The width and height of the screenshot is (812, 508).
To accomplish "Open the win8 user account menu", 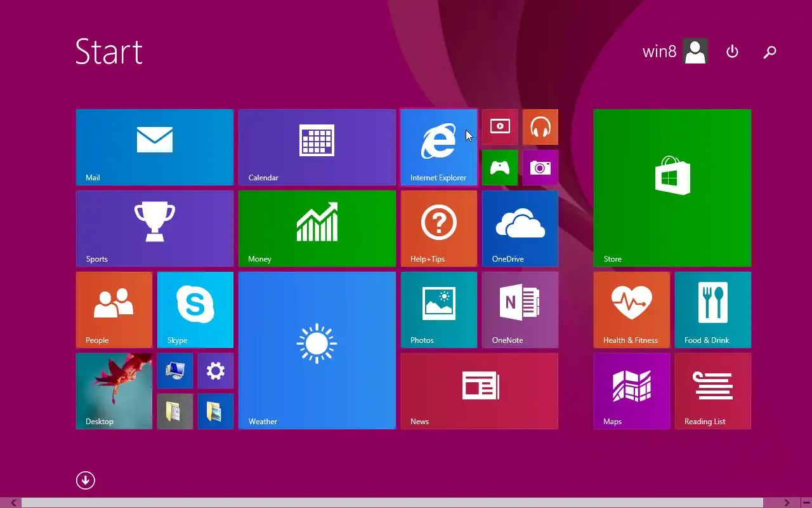I will pyautogui.click(x=675, y=51).
